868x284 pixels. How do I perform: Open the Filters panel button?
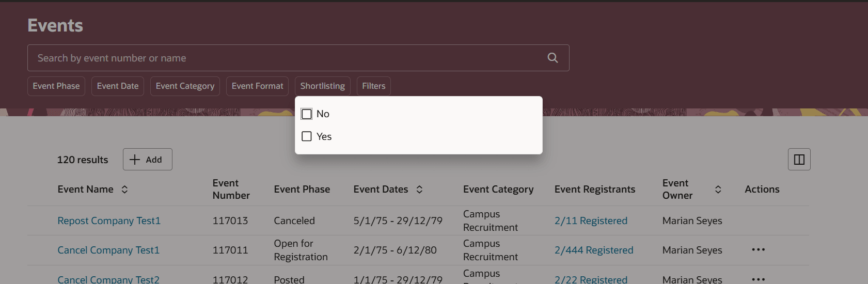click(373, 86)
